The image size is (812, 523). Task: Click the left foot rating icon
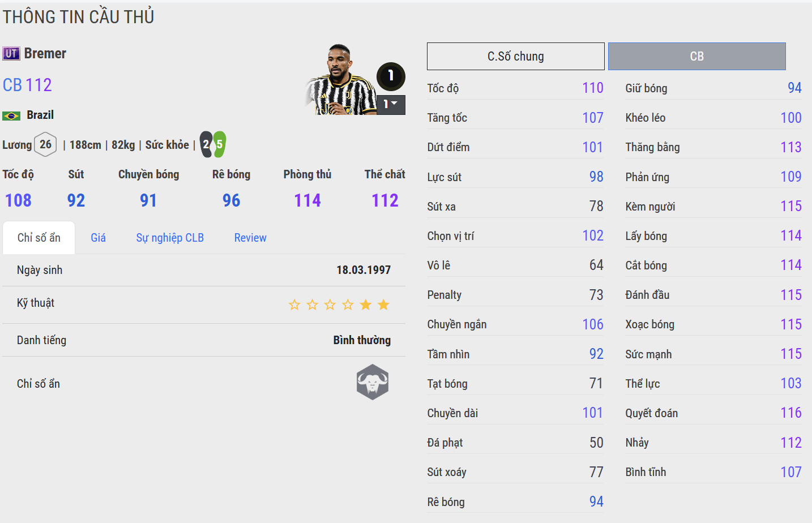click(x=207, y=144)
